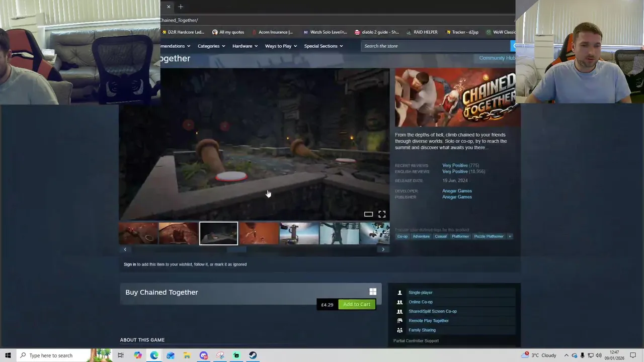
Task: Select the highlighted third media thumbnail
Action: (x=218, y=233)
